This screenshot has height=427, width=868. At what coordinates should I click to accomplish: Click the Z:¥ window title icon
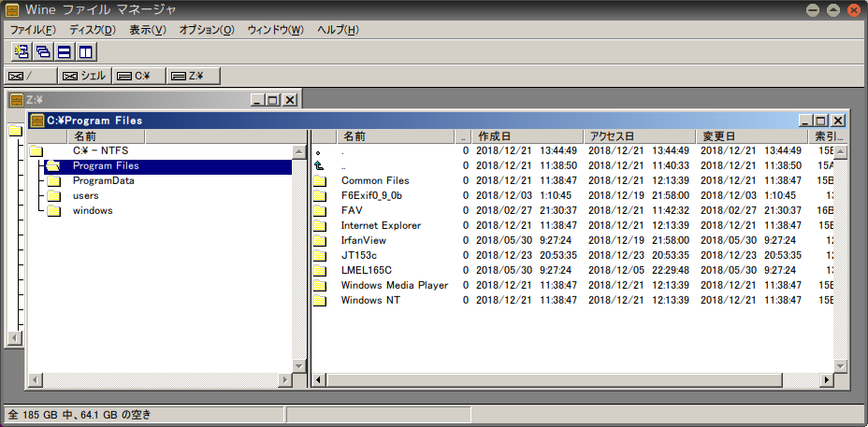[x=17, y=100]
